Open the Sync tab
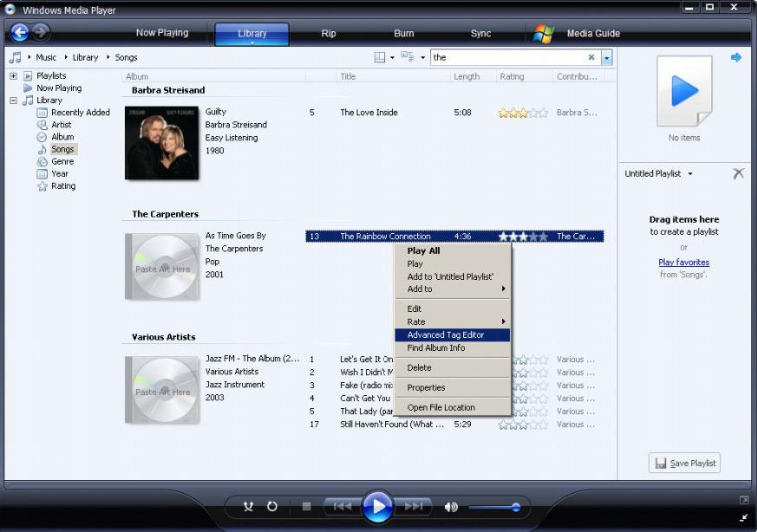757x532 pixels. [x=480, y=33]
